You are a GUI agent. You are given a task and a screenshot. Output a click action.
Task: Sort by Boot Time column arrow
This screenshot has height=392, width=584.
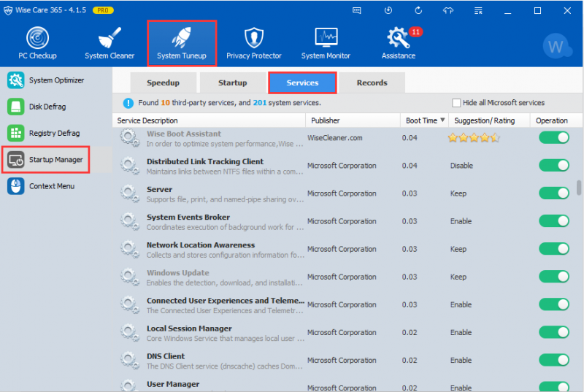point(442,120)
